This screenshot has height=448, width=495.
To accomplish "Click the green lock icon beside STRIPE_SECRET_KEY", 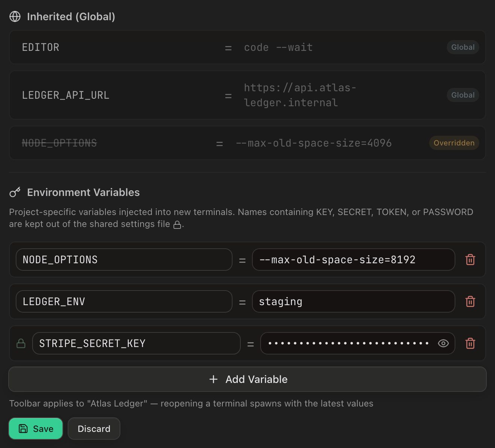I will pyautogui.click(x=21, y=343).
